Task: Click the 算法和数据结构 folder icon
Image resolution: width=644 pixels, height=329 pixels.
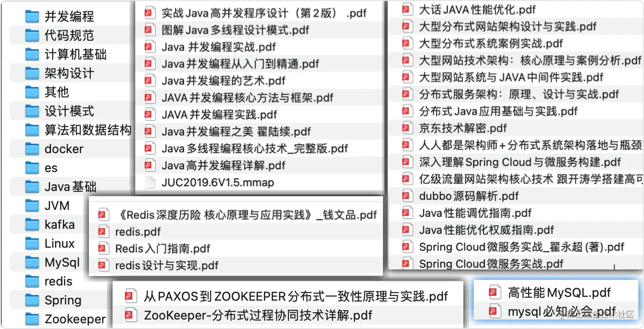Action: (32, 130)
